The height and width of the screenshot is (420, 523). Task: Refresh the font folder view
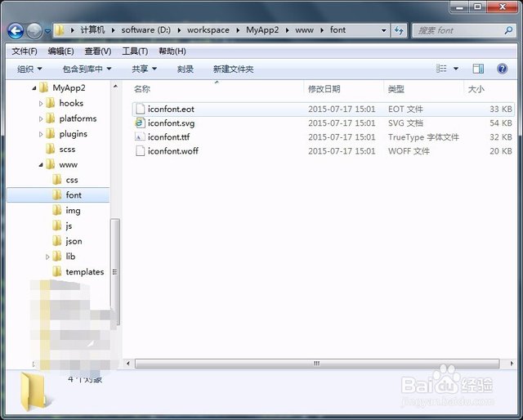(399, 31)
